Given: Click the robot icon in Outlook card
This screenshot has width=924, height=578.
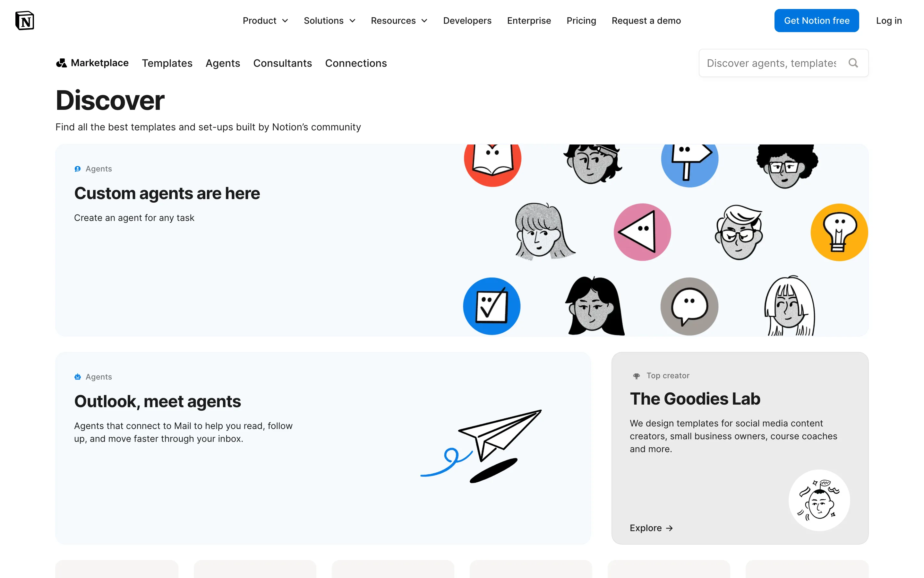Looking at the screenshot, I should (78, 377).
